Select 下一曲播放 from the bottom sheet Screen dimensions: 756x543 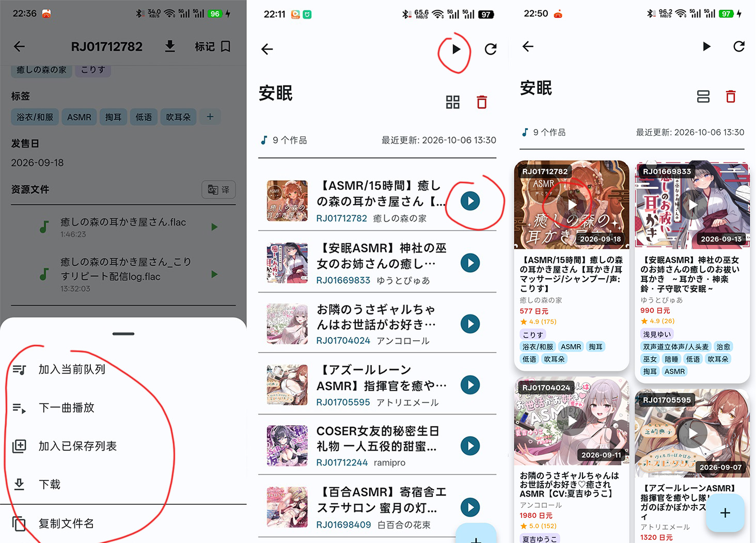[x=123, y=408]
